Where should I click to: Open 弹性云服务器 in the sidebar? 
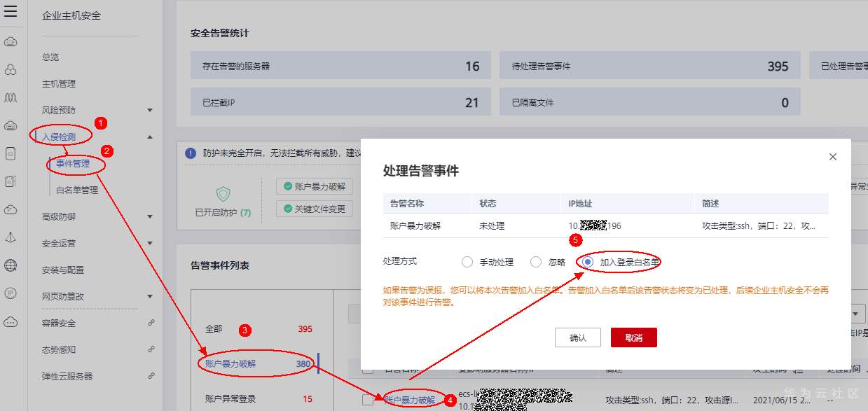coord(67,376)
